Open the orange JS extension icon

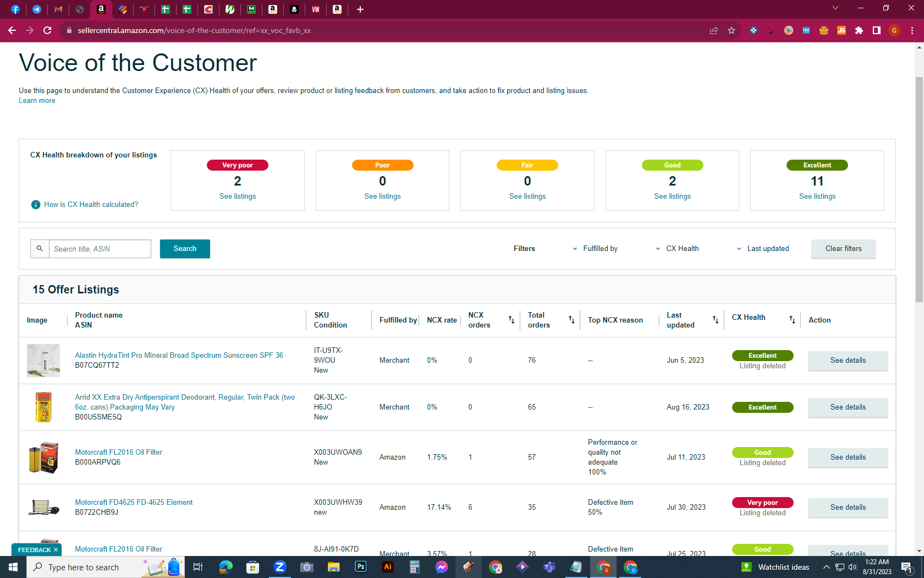[842, 30]
